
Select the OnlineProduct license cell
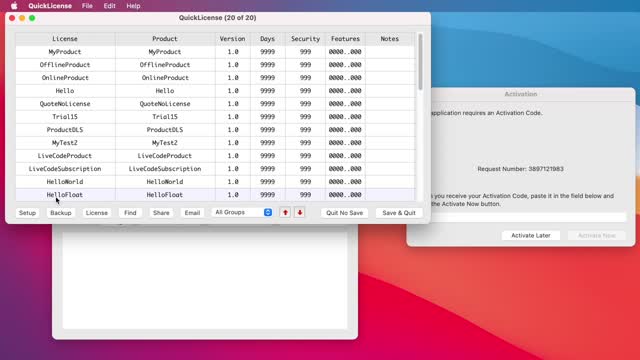pyautogui.click(x=65, y=78)
